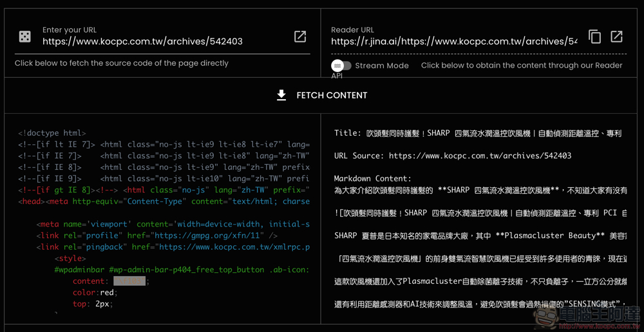Click the markdown image line starting '![吹頭髮同時護髮'
Screen dimensions: 644x332
click(x=480, y=213)
